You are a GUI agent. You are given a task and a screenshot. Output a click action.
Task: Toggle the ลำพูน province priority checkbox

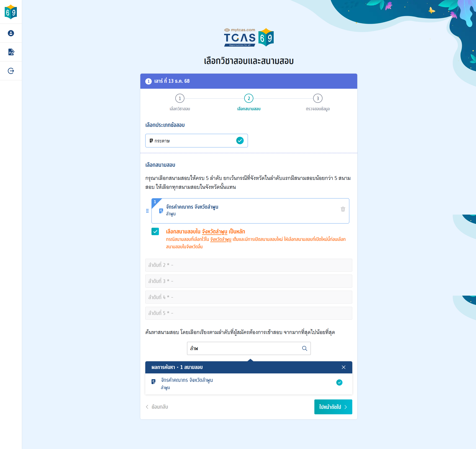pos(155,231)
